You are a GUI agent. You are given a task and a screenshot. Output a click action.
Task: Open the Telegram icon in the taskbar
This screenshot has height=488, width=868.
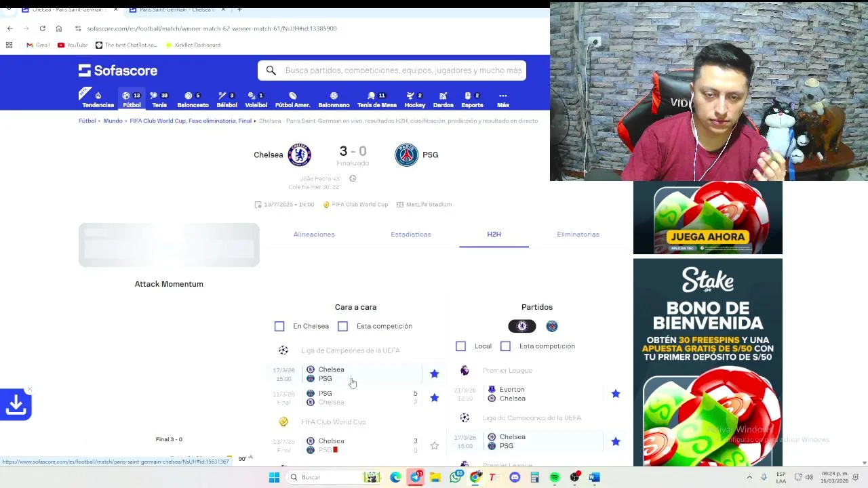click(415, 477)
